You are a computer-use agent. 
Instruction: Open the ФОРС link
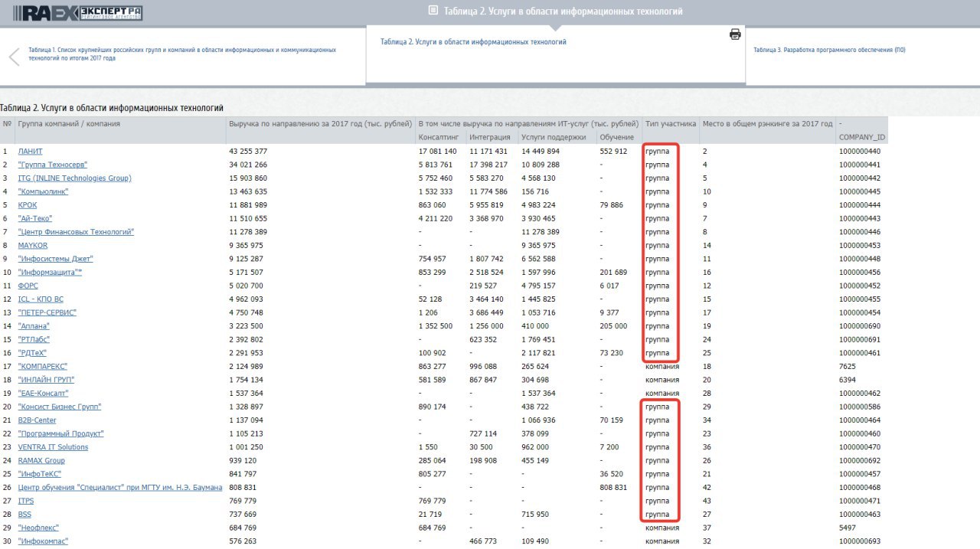[28, 286]
